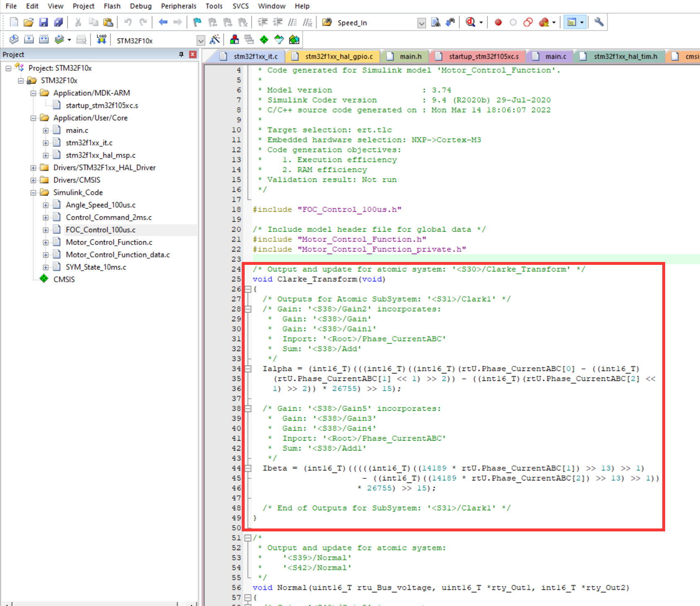Open the Flash menu
This screenshot has height=606, width=700.
pyautogui.click(x=112, y=6)
